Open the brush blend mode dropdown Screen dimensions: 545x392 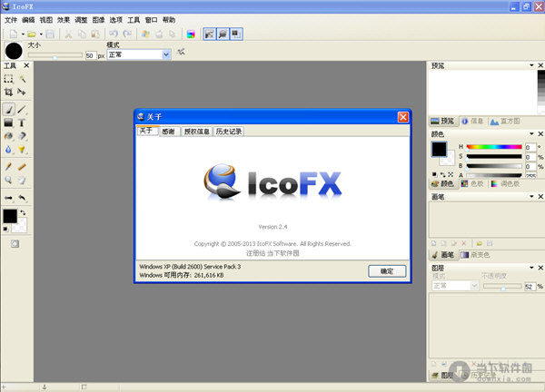point(166,54)
